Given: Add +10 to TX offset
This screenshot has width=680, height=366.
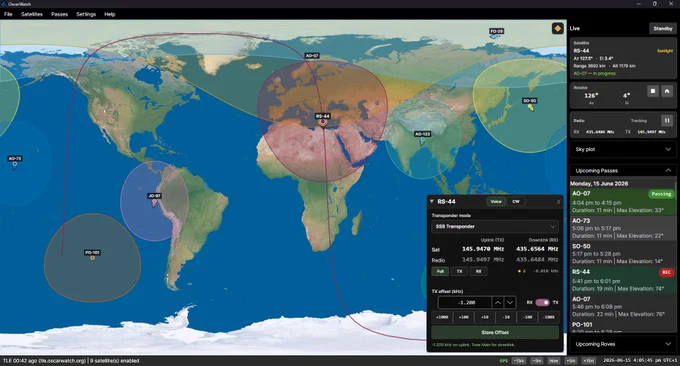Looking at the screenshot, I should pyautogui.click(x=484, y=317).
